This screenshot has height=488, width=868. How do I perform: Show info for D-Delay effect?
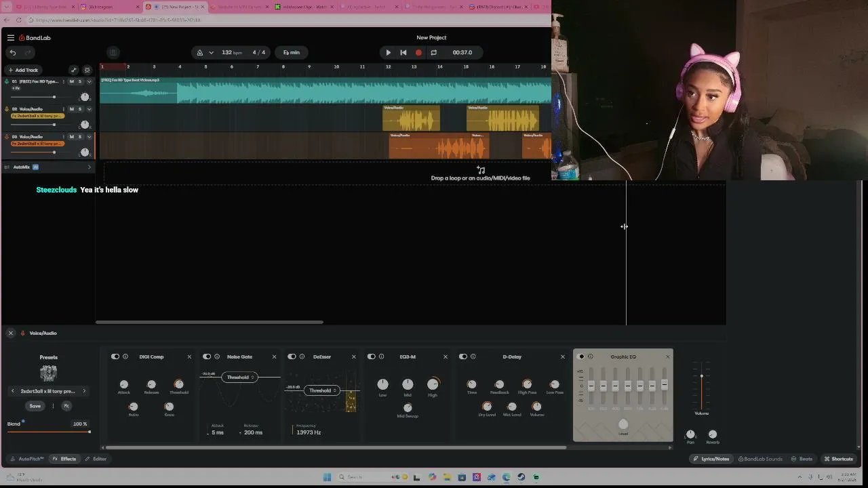(473, 357)
